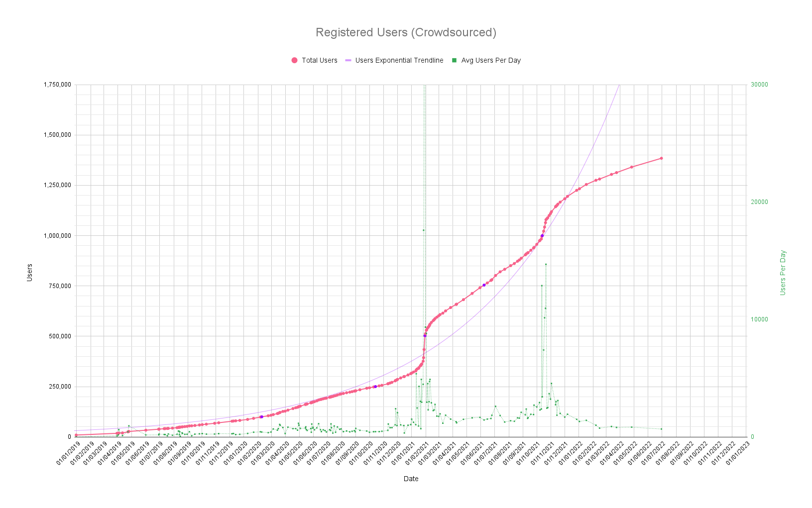Click the 30000 right axis label
812x508 pixels.
[x=759, y=85]
